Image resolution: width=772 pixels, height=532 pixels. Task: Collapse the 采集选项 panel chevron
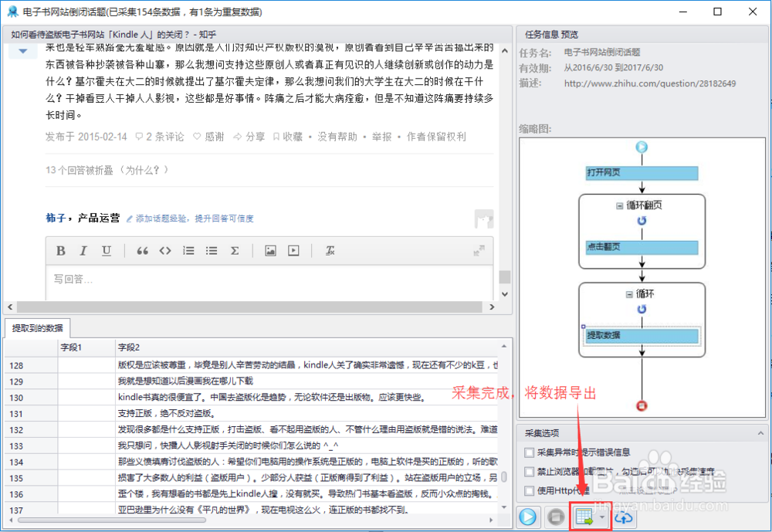click(760, 433)
